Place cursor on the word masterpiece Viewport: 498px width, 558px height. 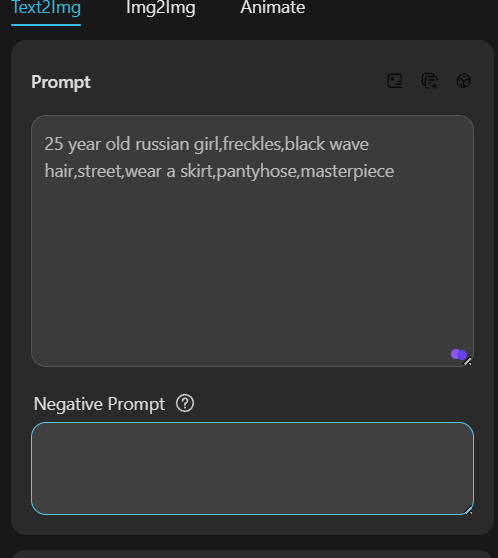(347, 172)
